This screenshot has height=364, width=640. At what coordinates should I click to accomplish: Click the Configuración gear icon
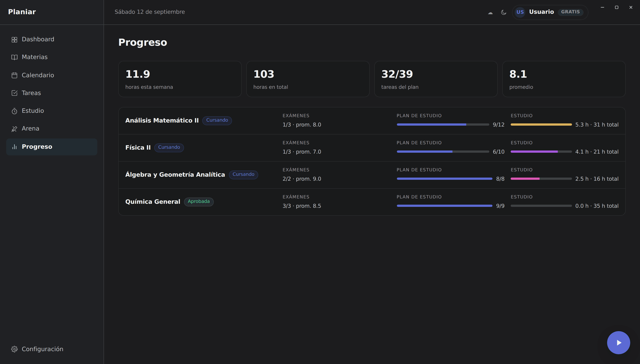coord(14,349)
